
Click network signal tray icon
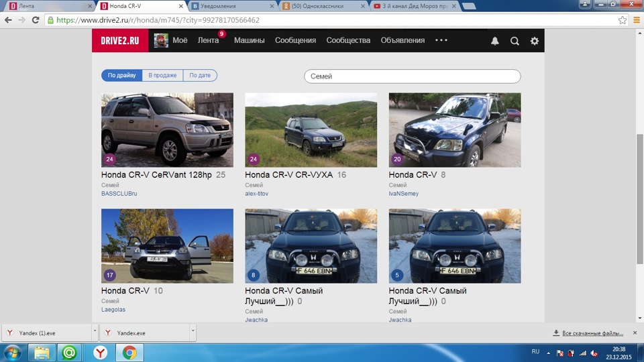point(583,353)
